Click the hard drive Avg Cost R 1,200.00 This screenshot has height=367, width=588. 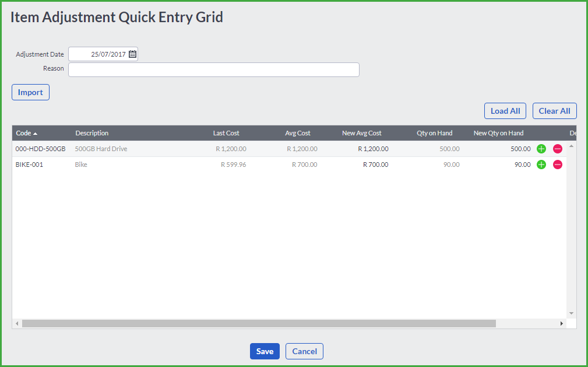302,149
